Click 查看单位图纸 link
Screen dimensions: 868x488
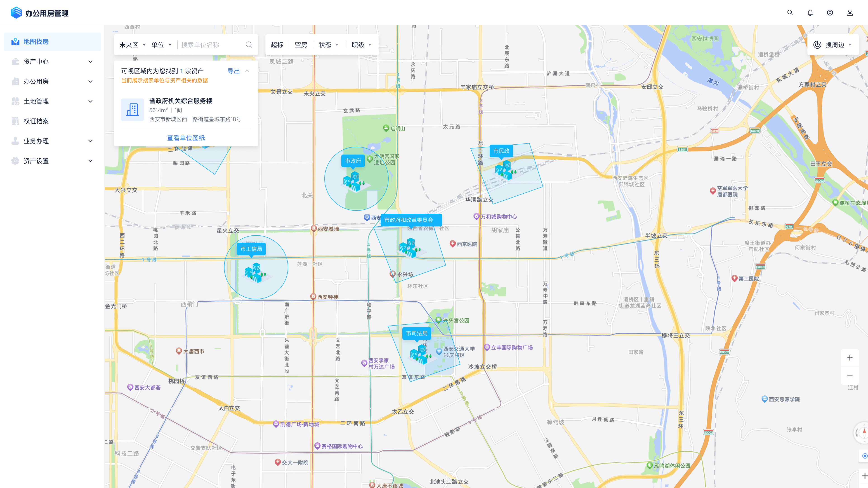click(x=186, y=138)
